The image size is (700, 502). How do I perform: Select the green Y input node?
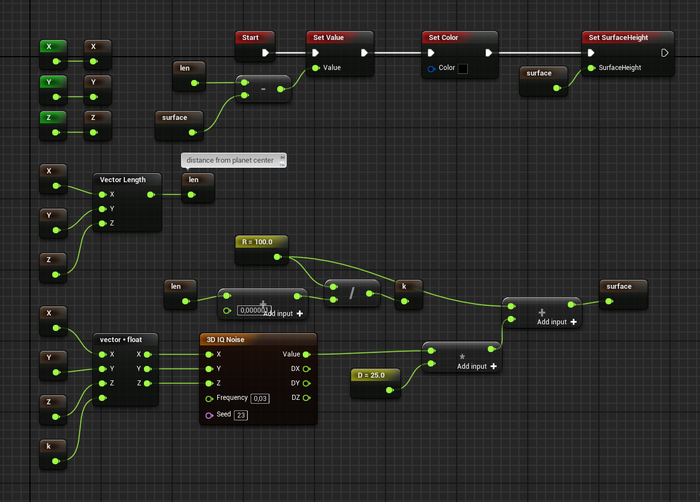coord(53,89)
